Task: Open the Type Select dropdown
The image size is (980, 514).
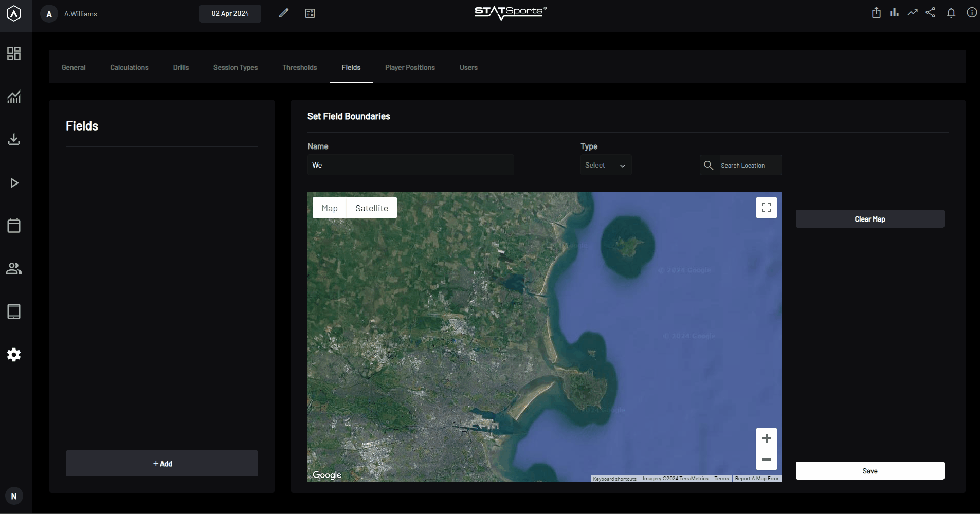Action: [606, 165]
